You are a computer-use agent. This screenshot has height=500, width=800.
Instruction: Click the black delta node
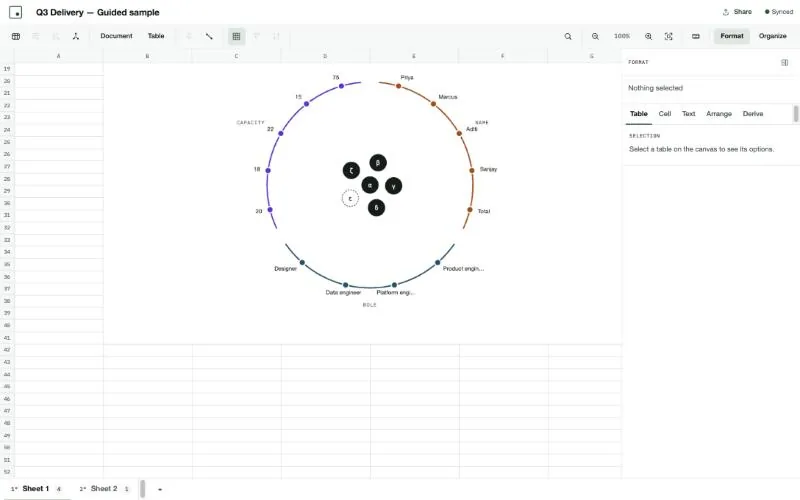[377, 208]
